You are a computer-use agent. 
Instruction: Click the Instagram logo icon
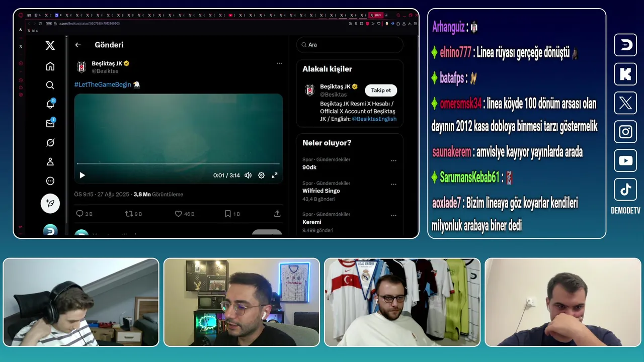pos(625,132)
